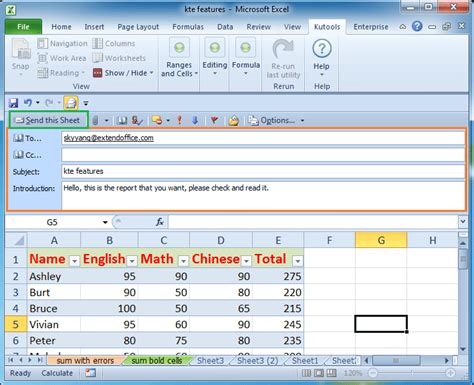The width and height of the screenshot is (474, 385).
Task: Click the zoom slider track
Action: click(412, 373)
